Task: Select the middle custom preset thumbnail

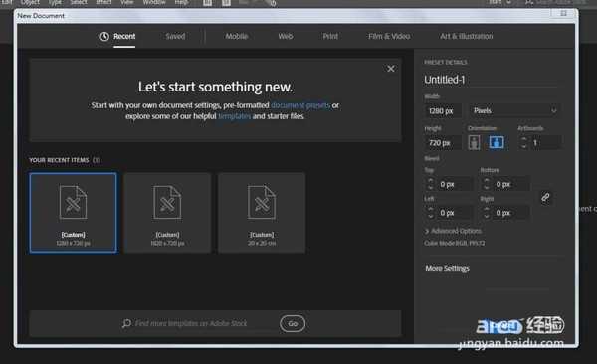Action: point(167,213)
